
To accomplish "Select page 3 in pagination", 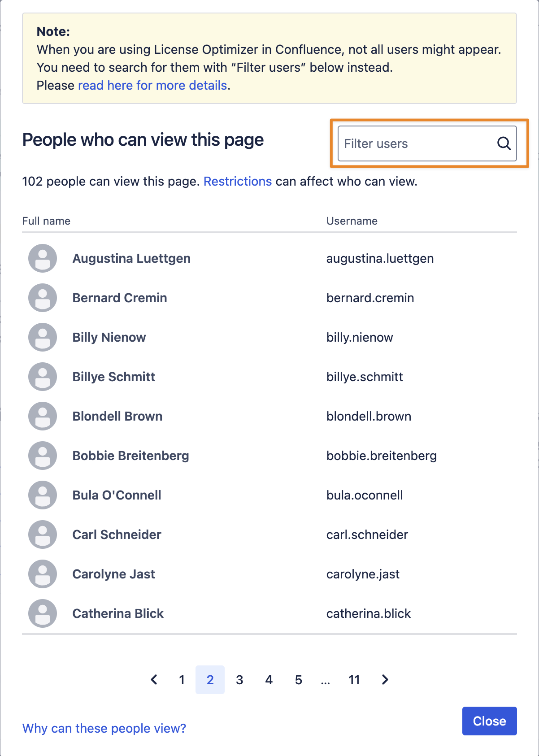I will click(x=239, y=680).
